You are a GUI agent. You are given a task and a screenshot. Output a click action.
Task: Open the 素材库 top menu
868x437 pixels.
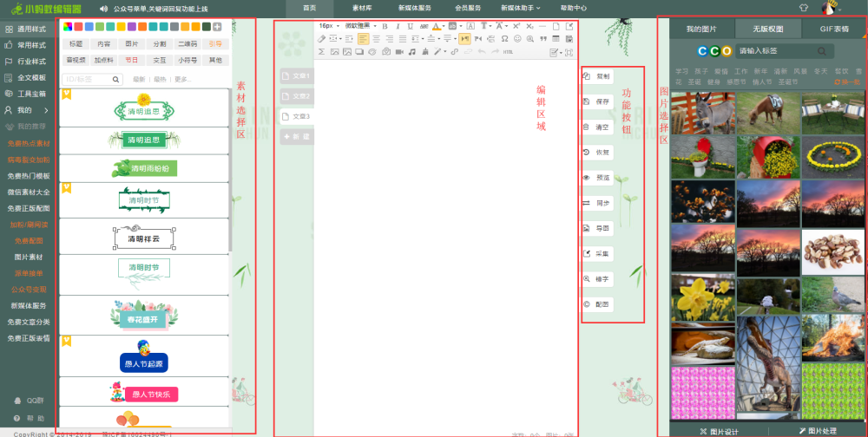362,9
